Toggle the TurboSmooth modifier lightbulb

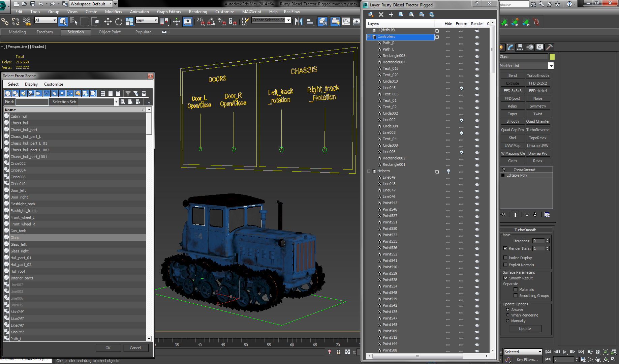tap(504, 170)
